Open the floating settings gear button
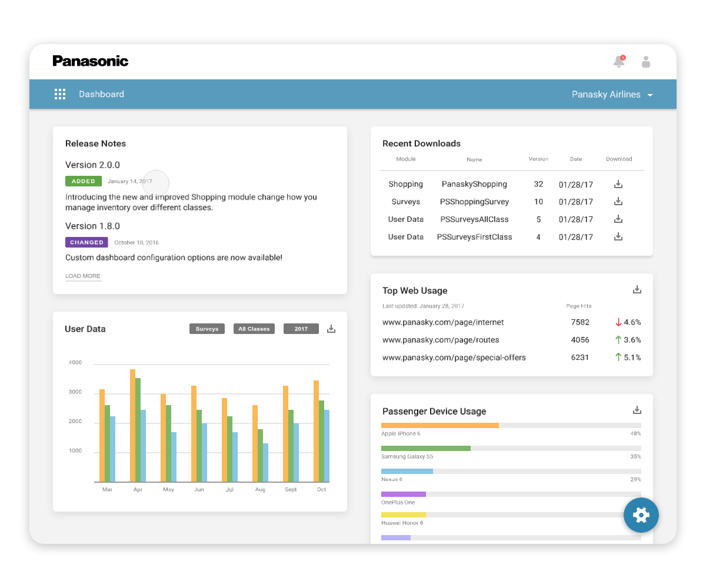The width and height of the screenshot is (706, 588). click(641, 515)
